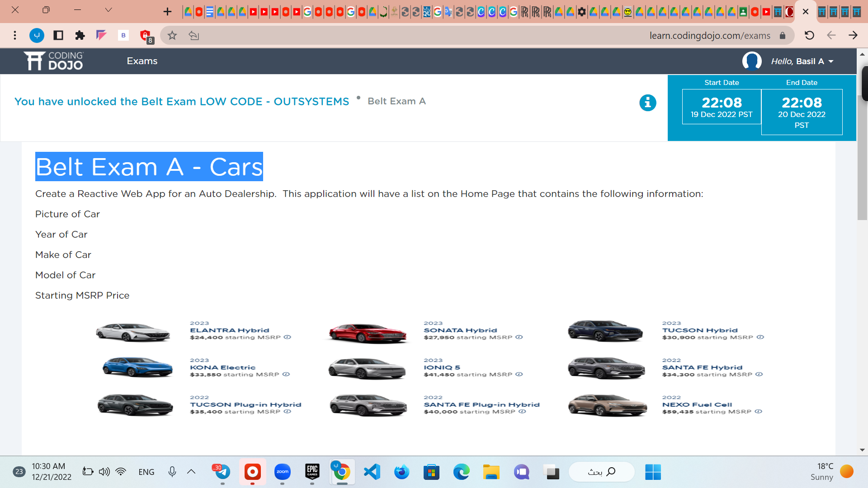Open the password manager shield extension
Viewport: 868px width, 488px height.
tap(145, 35)
